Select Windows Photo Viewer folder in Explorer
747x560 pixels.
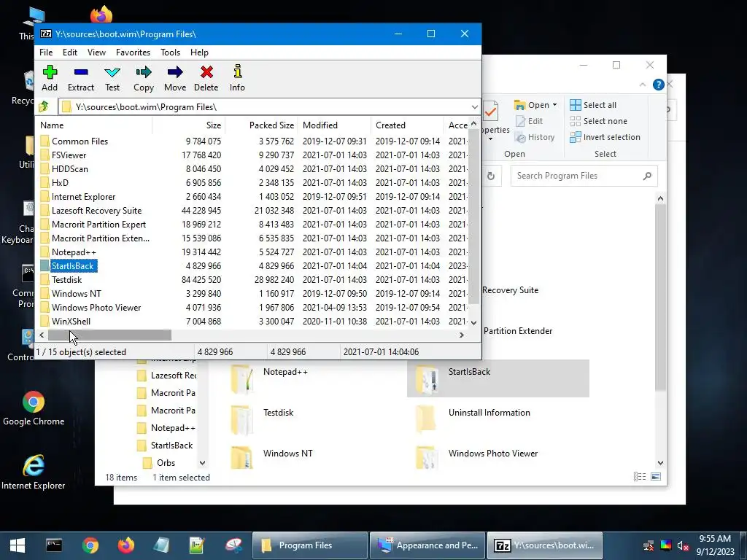498,457
